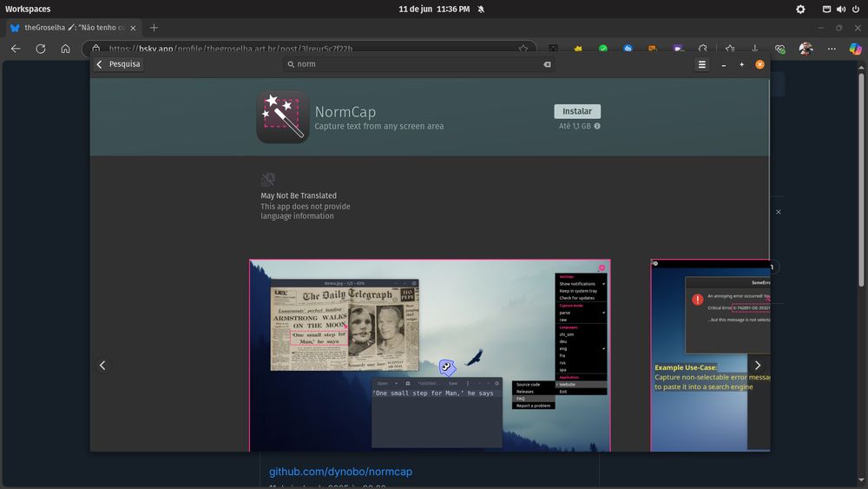Dismiss the side panel X in Bluesky page
Image resolution: width=868 pixels, height=489 pixels.
779,212
